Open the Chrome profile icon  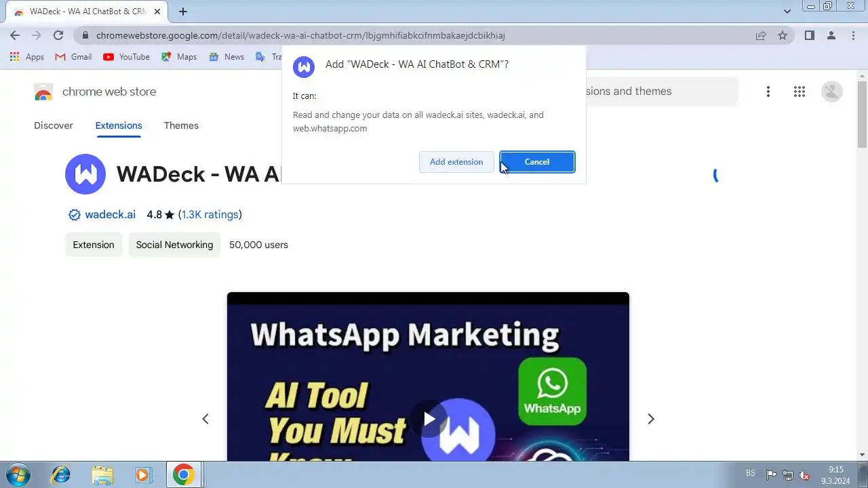click(x=831, y=35)
